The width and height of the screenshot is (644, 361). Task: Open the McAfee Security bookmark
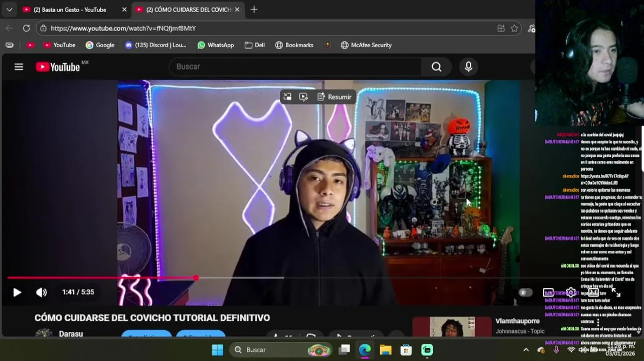click(366, 45)
